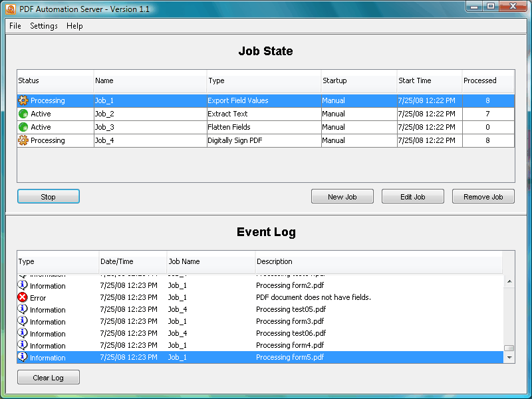This screenshot has width=532, height=399.
Task: Open the File menu
Action: point(15,26)
